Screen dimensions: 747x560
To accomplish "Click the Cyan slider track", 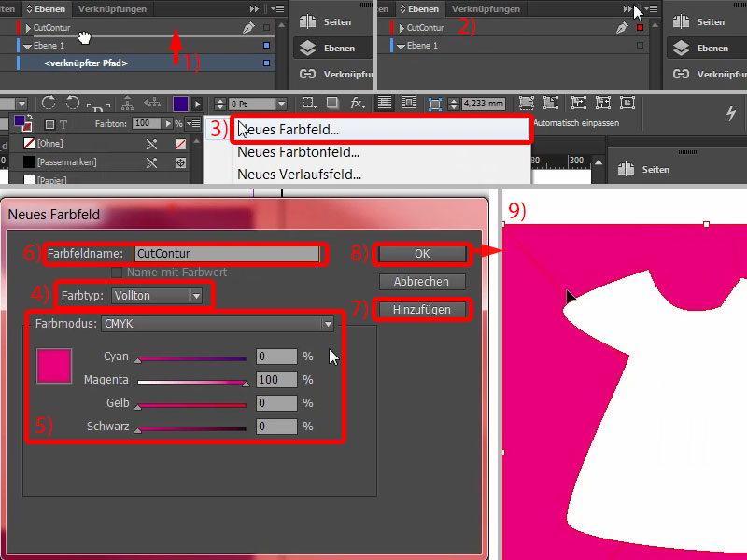I will coord(192,358).
